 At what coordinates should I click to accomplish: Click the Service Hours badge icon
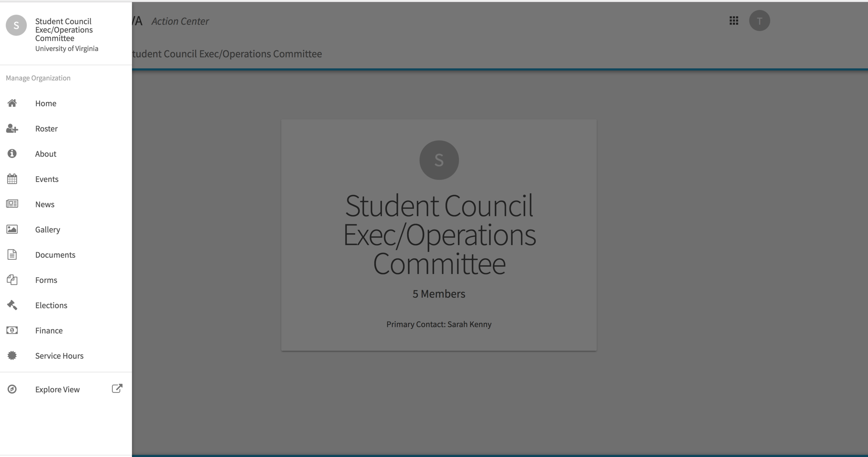(12, 356)
